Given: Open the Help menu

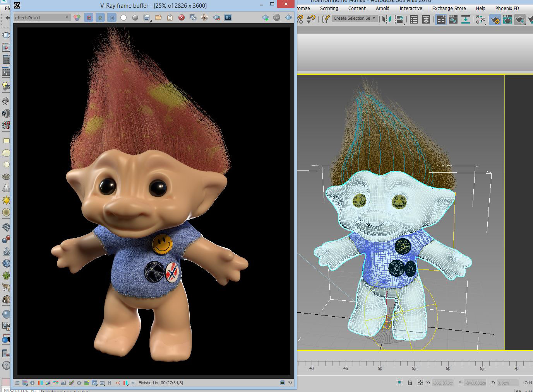Looking at the screenshot, I should tap(481, 8).
